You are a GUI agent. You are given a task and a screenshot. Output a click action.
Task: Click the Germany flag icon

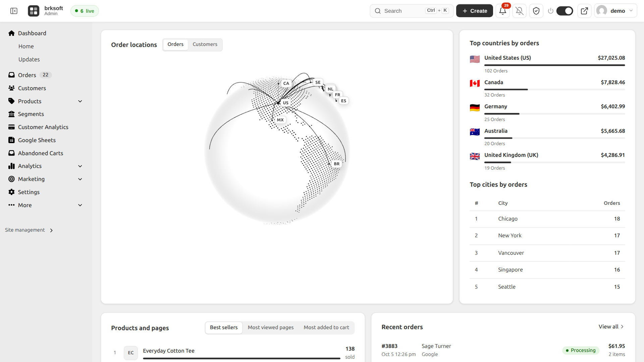[x=475, y=108]
